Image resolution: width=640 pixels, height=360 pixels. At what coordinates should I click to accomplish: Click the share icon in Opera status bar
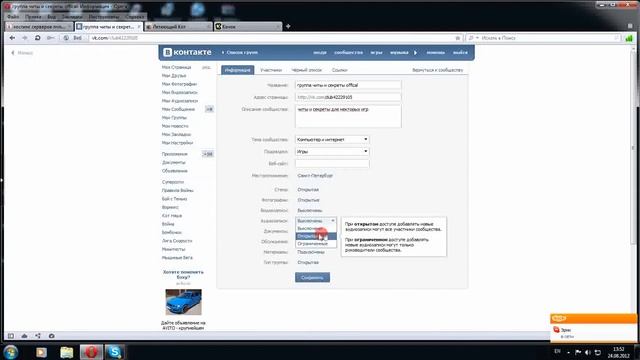pyautogui.click(x=38, y=336)
